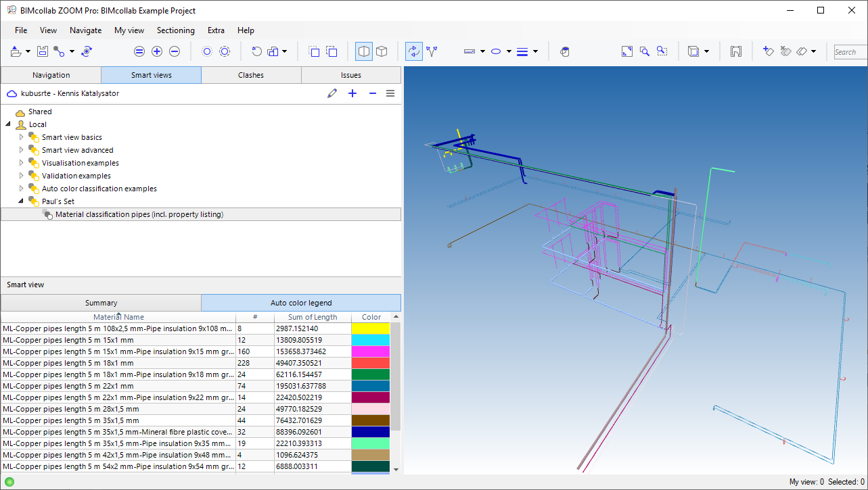
Task: Expand the Smart view basics set
Action: (x=21, y=137)
